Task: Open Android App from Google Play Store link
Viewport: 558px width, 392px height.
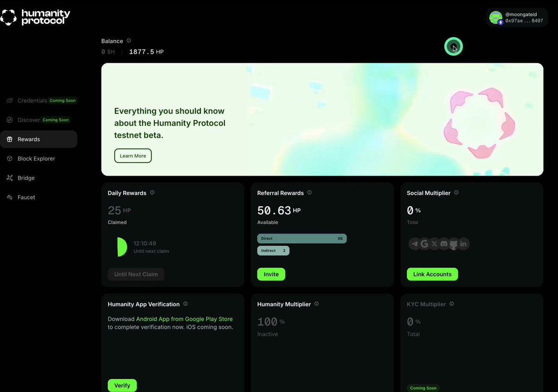Action: 184,319
